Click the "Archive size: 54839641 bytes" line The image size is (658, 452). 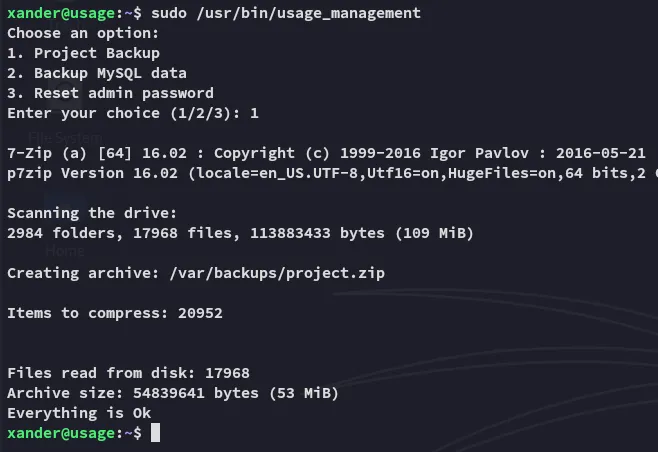click(172, 393)
